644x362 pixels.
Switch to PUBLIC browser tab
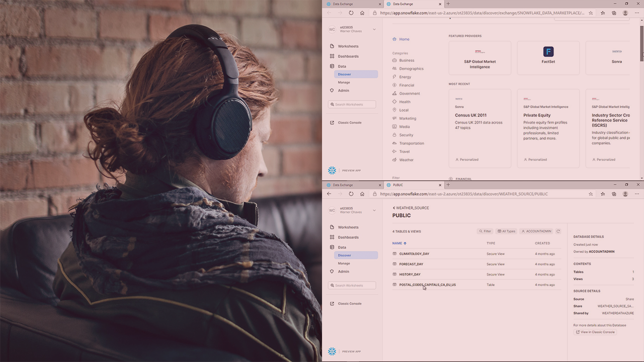414,185
